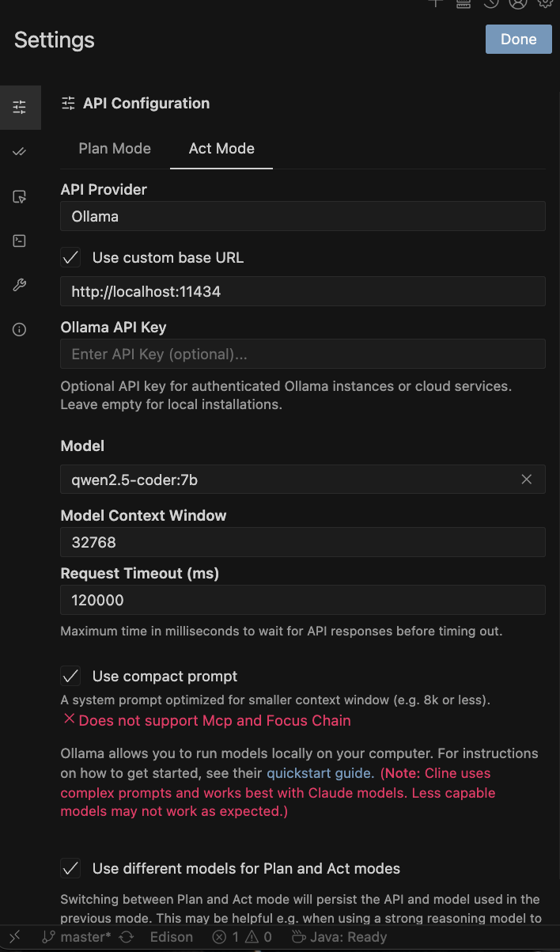Disable Use compact prompt checkbox
Viewport: 560px width, 952px height.
click(71, 676)
